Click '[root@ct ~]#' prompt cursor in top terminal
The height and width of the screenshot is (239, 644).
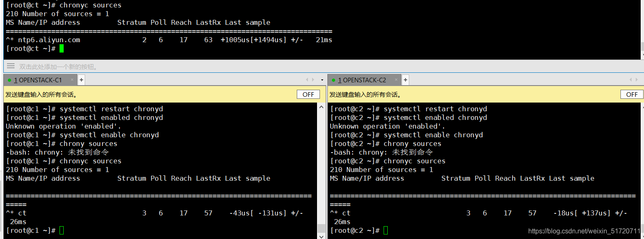(62, 48)
